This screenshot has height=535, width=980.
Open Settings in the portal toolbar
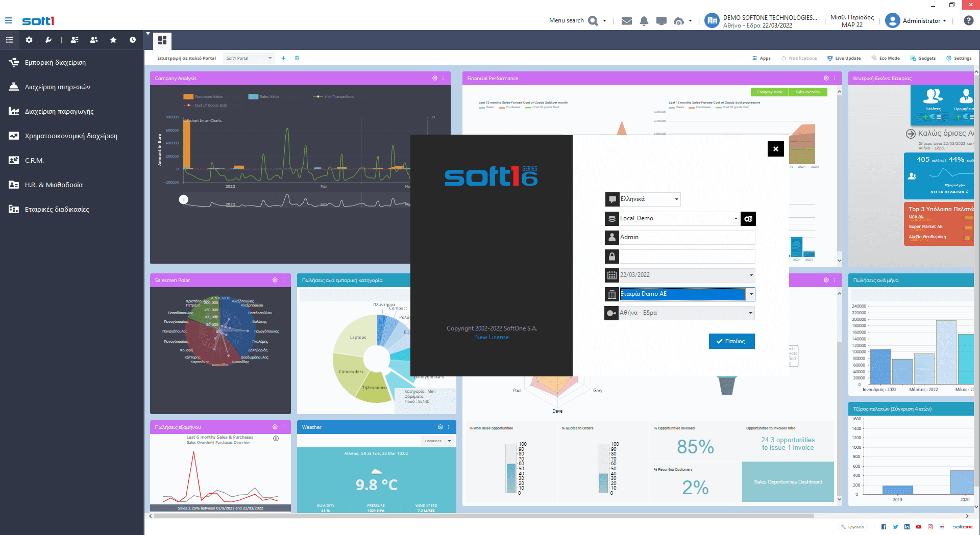point(959,58)
